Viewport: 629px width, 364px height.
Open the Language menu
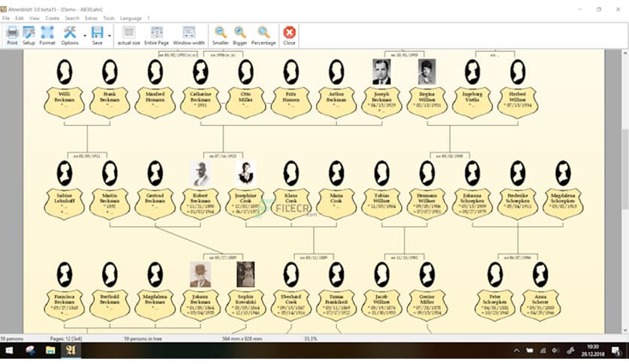click(x=131, y=19)
